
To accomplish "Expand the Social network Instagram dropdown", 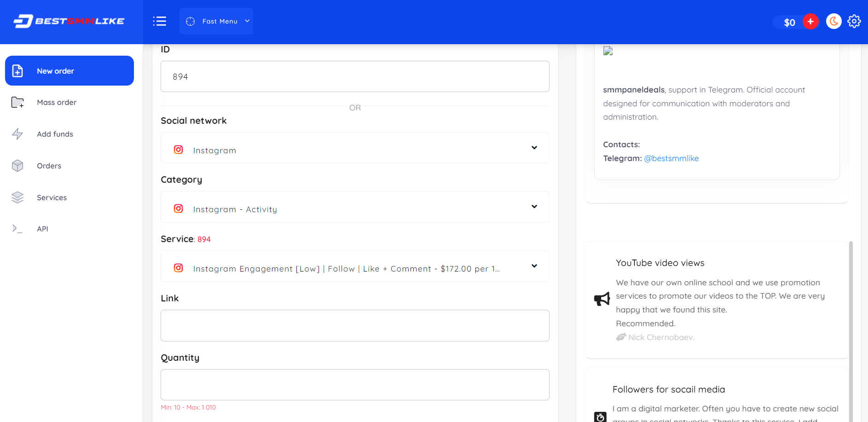I will [x=354, y=148].
